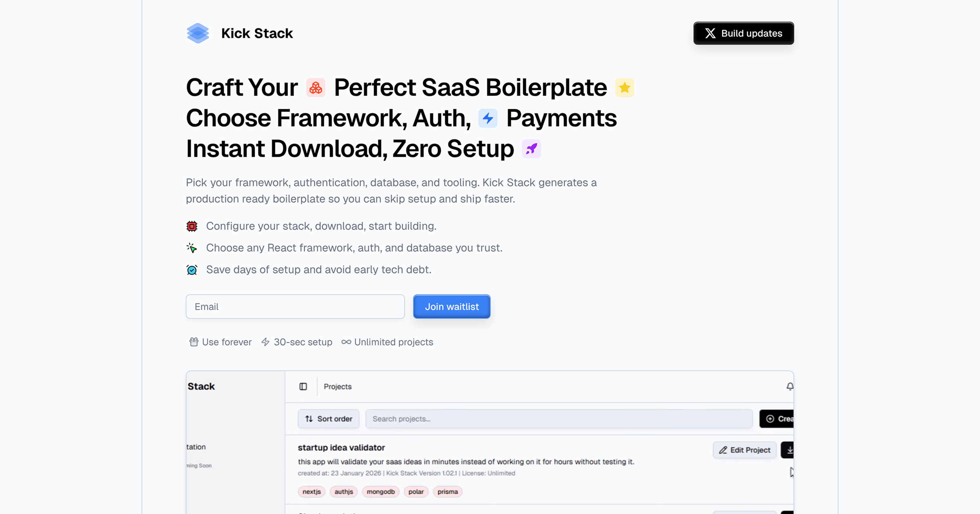Screen dimensions: 980x514
Task: Focus the Email input field
Action: [295, 307]
